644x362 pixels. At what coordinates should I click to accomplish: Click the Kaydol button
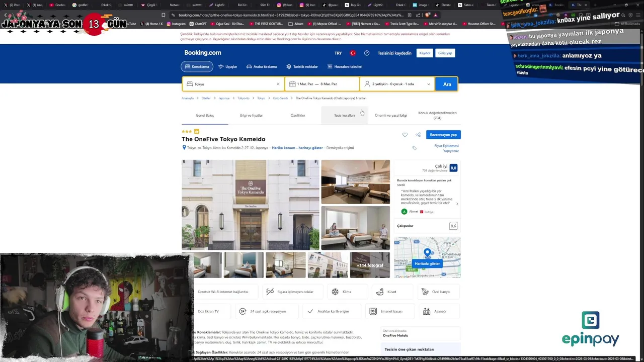(x=425, y=53)
